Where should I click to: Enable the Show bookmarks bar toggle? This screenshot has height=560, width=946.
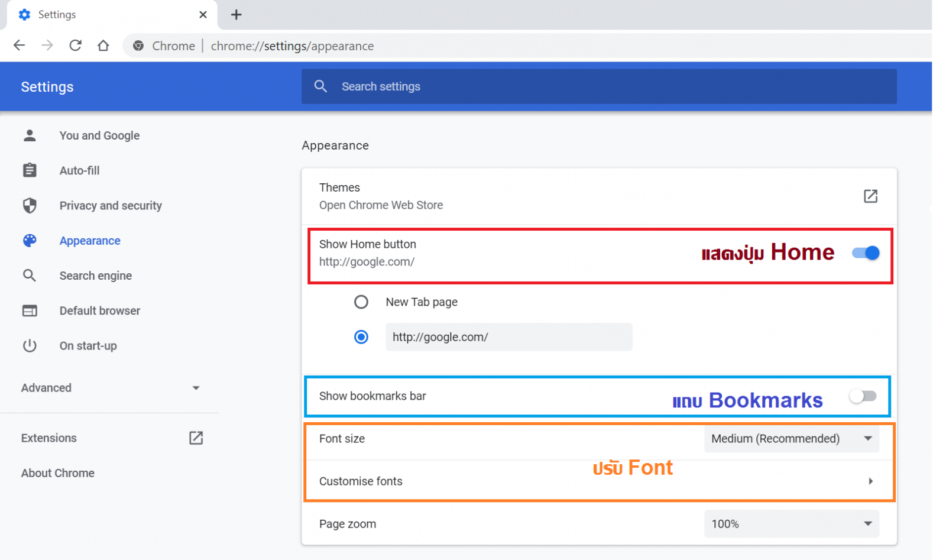pos(863,396)
